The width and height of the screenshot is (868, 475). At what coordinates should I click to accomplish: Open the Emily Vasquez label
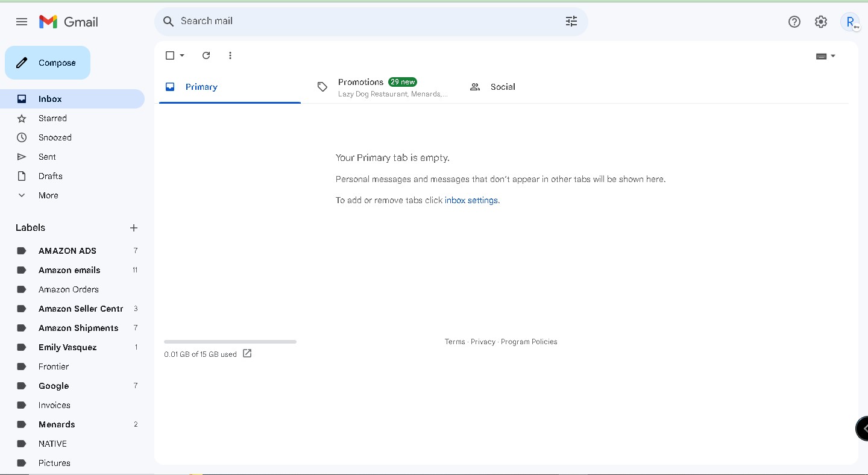(72, 347)
